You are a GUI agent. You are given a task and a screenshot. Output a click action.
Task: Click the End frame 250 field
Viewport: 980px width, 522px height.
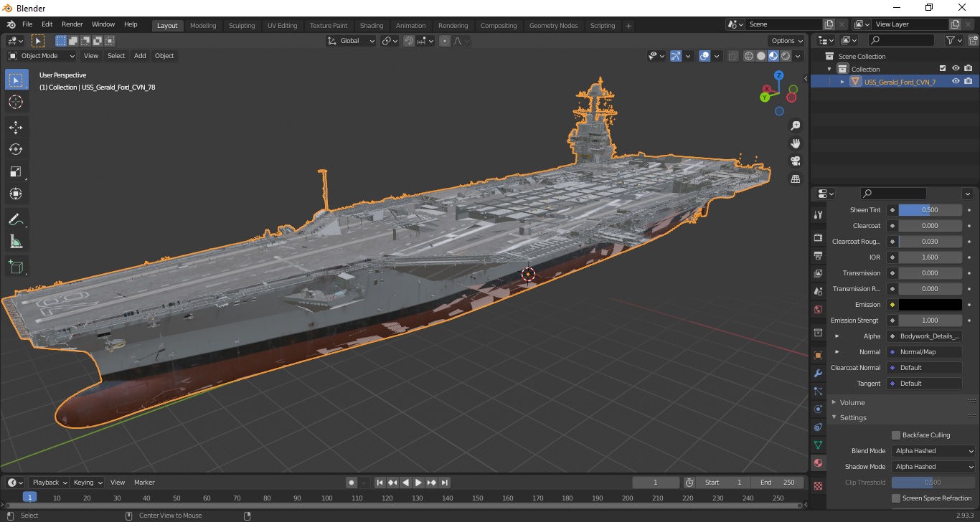tap(778, 483)
